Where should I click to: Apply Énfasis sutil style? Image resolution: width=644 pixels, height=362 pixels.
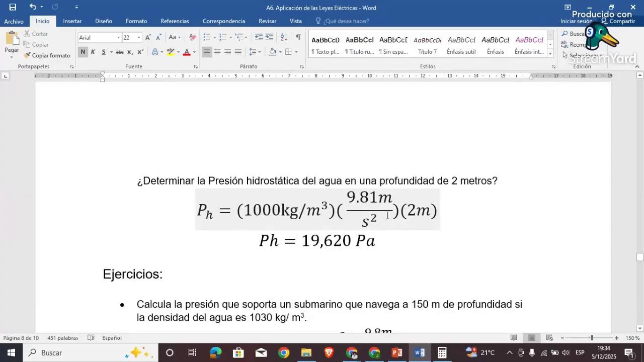coord(461,45)
